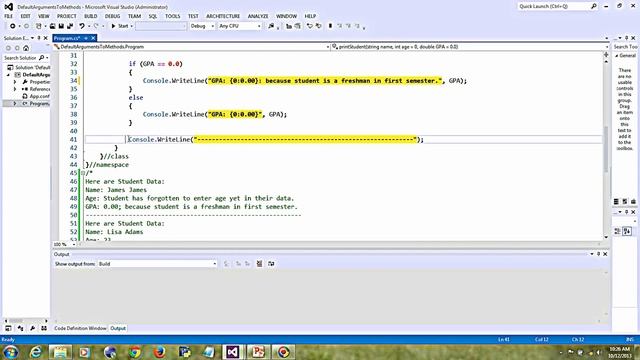Toggle auto hide pin on Solution Explorer

pos(39,38)
